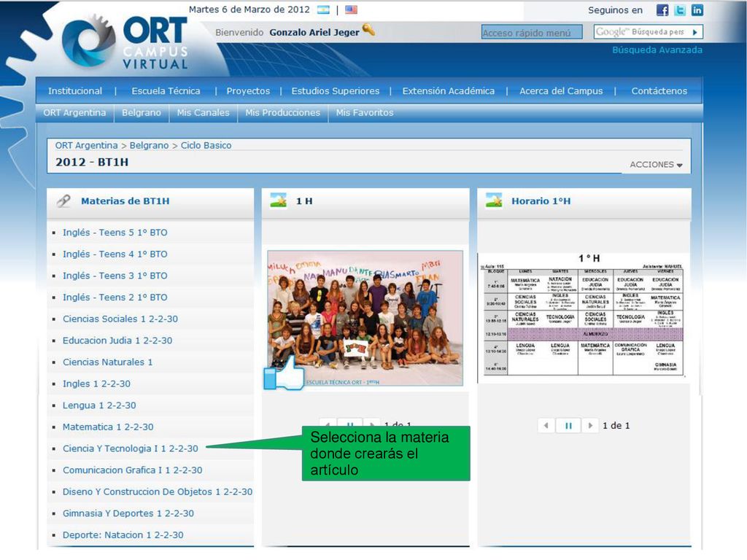The image size is (747, 560).
Task: Open Inglés - Teens 5 1° BTO
Action: pos(115,233)
